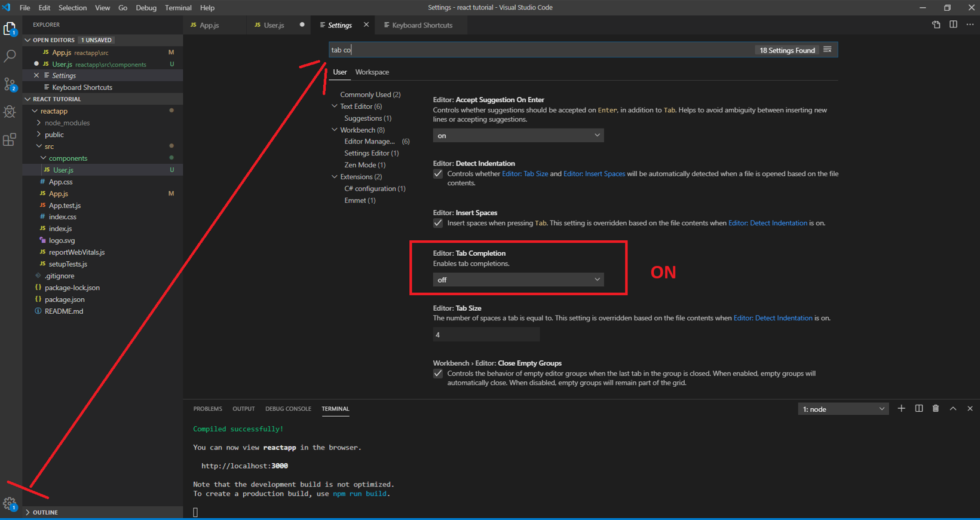
Task: Open the Accept Suggestion On Enter dropdown
Action: (518, 136)
